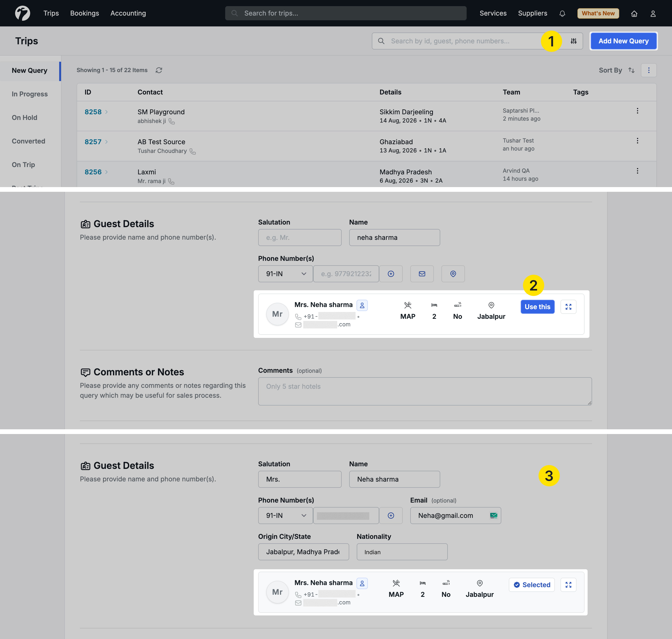Open list options menu beside Sort By
Screen dimensions: 672x639
pyautogui.click(x=649, y=70)
